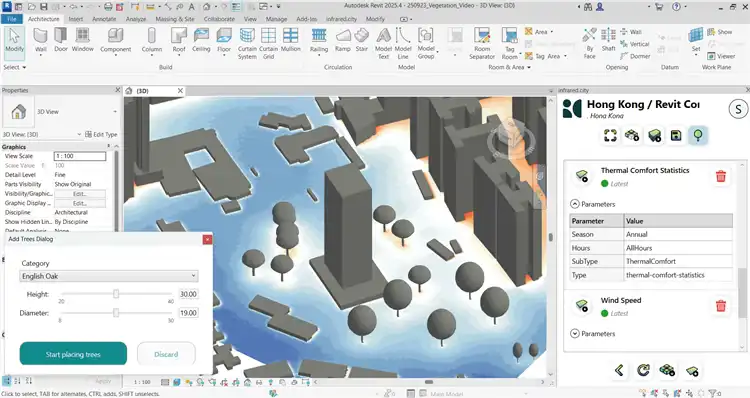
Task: Click the AllHours value cell
Action: pyautogui.click(x=678, y=248)
